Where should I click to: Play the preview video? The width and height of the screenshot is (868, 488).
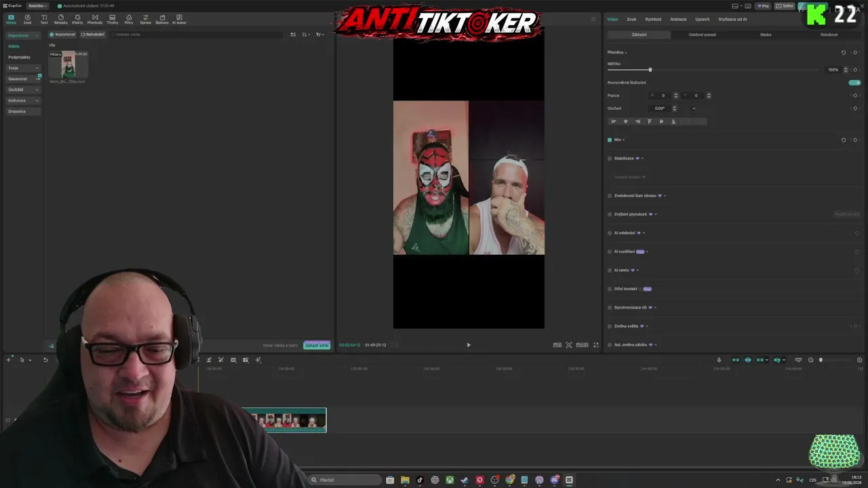469,345
